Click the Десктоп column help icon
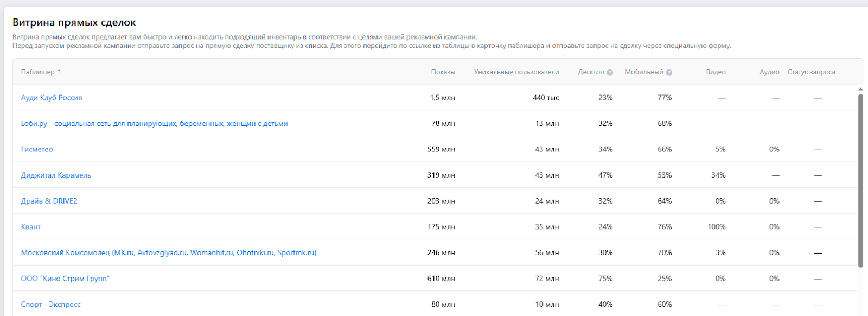The height and width of the screenshot is (316, 868). pos(610,73)
